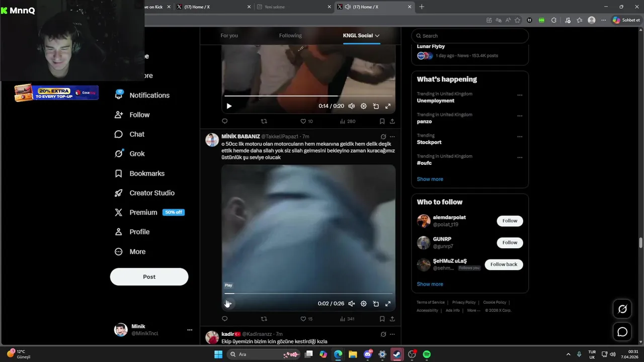644x362 pixels.
Task: Enter fullscreen on the 0:20 video
Action: (388, 106)
